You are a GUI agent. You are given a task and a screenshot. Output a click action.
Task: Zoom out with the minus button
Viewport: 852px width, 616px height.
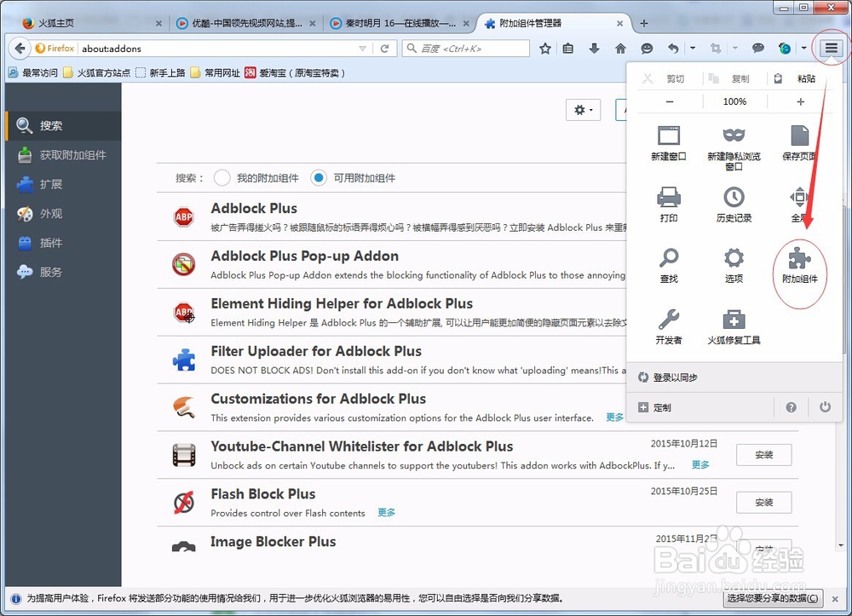pyautogui.click(x=670, y=101)
